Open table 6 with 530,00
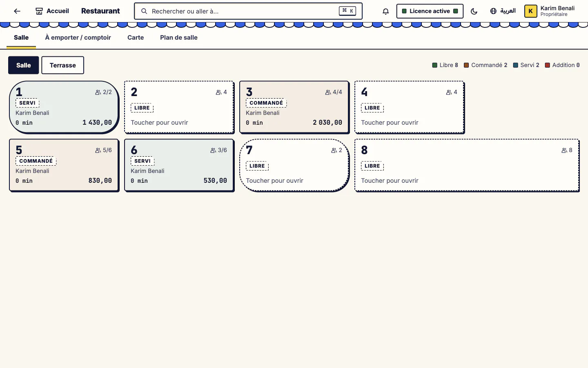This screenshot has width=588, height=368. click(x=179, y=165)
